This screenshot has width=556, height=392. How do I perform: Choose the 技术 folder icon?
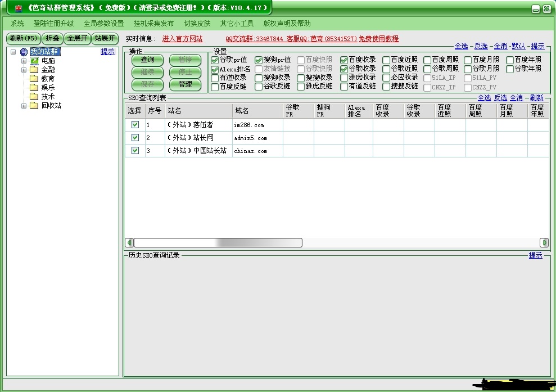click(x=34, y=97)
